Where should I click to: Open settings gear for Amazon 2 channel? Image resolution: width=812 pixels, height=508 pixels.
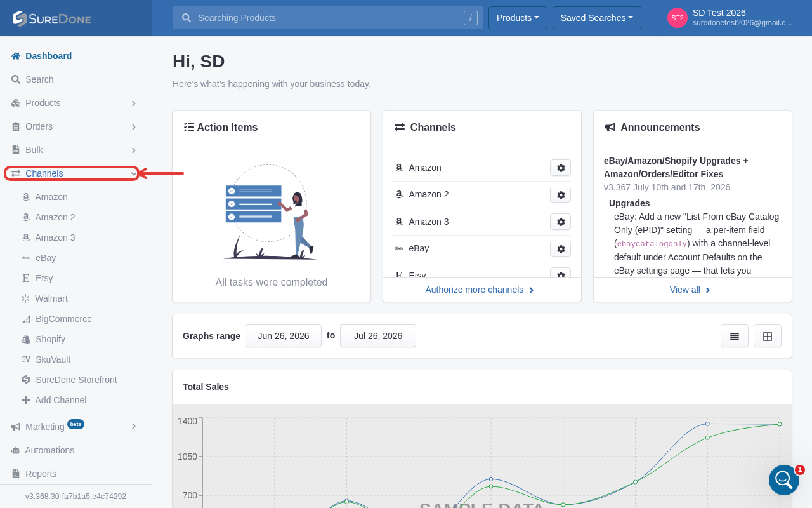[x=560, y=194]
